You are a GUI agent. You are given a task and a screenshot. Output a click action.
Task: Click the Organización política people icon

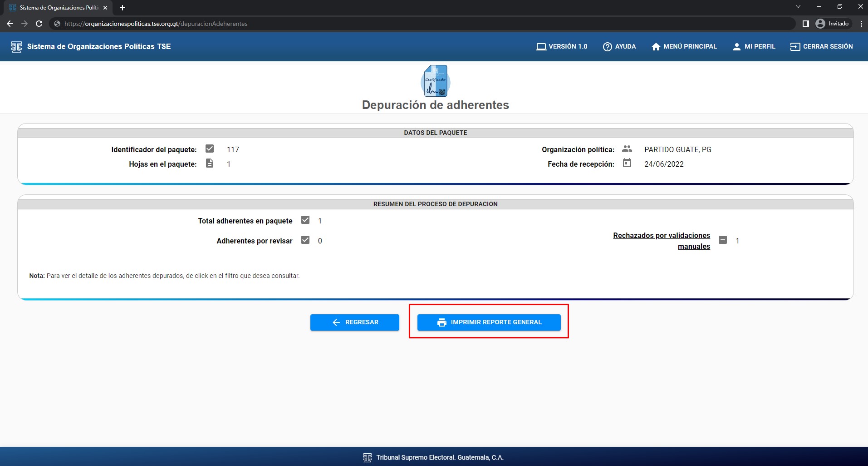627,149
